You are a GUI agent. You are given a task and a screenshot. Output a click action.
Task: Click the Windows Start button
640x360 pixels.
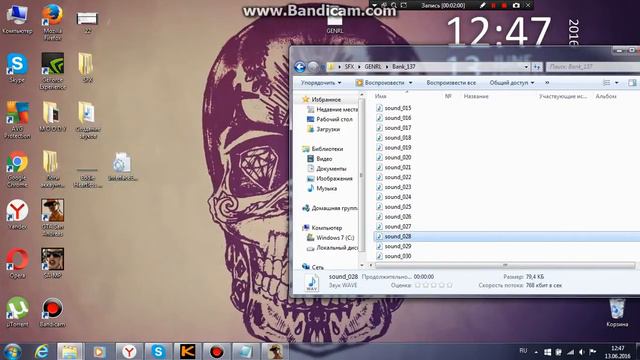[12, 351]
